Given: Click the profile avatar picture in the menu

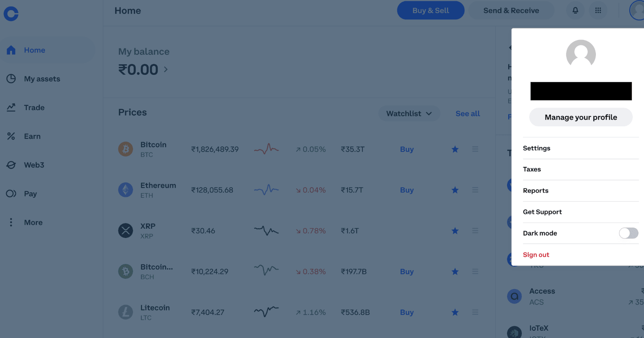Looking at the screenshot, I should pyautogui.click(x=580, y=54).
